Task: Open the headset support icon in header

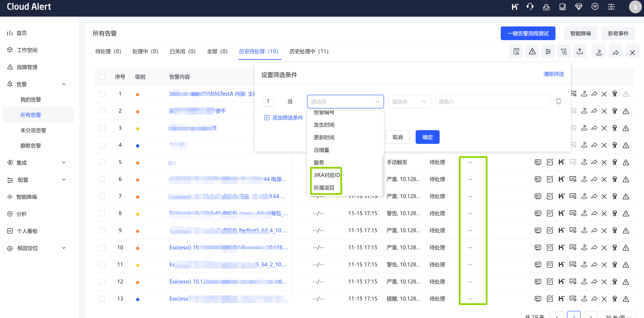Action: click(530, 7)
